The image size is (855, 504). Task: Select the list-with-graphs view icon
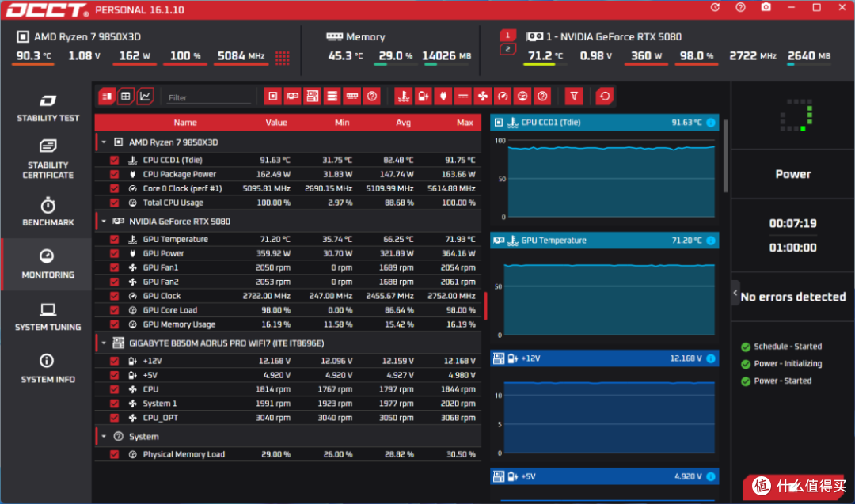tap(106, 97)
